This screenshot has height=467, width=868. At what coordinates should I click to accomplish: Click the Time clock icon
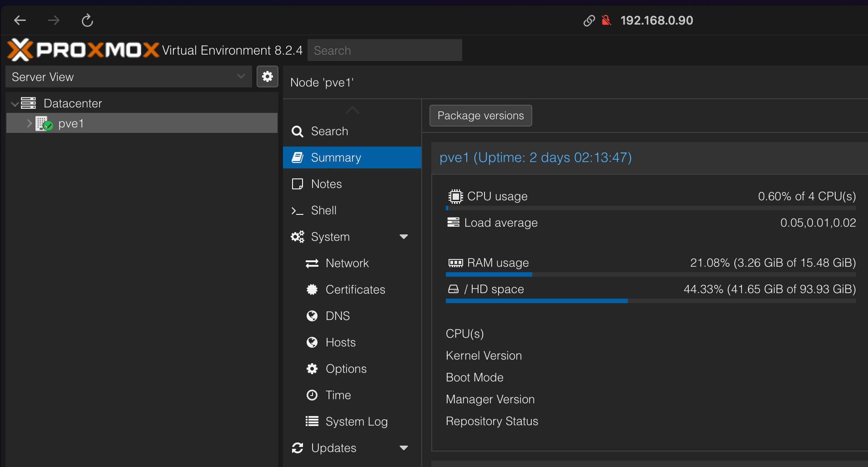[312, 395]
